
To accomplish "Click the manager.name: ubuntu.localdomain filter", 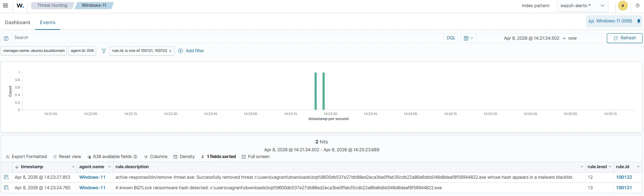I will coord(34,51).
